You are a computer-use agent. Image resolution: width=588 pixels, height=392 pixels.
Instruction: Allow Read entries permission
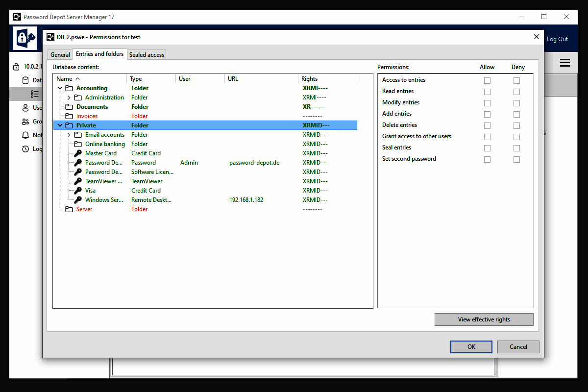coord(487,92)
